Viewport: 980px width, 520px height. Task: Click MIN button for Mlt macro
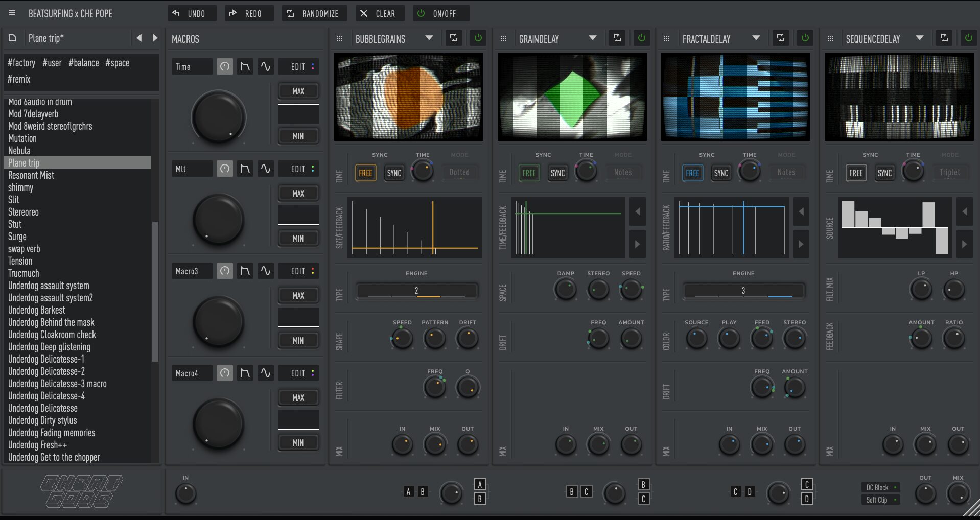[x=298, y=238]
